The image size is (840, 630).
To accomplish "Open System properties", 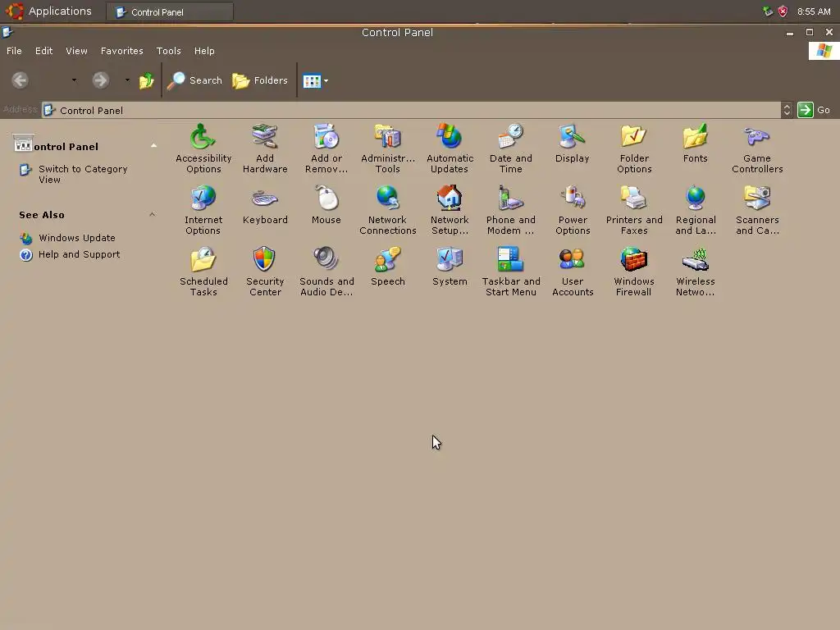I will (x=450, y=267).
